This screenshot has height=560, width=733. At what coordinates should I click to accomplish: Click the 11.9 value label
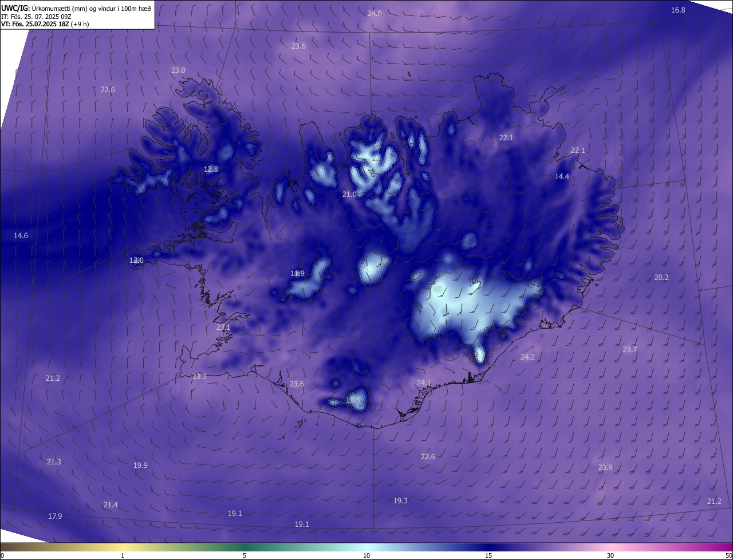click(x=297, y=273)
